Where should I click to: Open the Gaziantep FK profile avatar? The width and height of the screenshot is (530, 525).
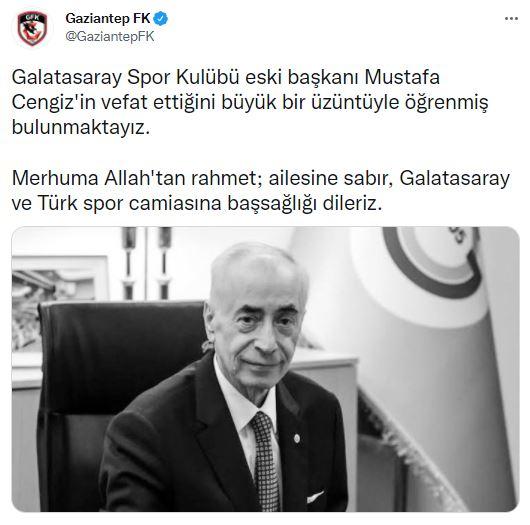pos(32,28)
